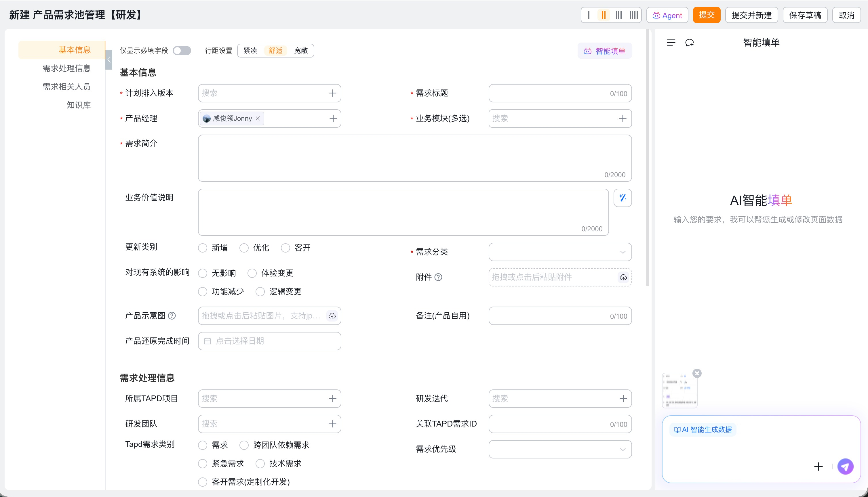The image size is (868, 497).
Task: Open the 需求分类 dropdown
Action: pyautogui.click(x=560, y=252)
